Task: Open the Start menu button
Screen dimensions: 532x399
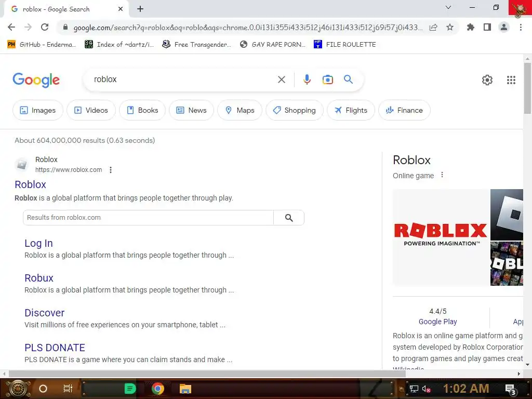Action: point(18,389)
